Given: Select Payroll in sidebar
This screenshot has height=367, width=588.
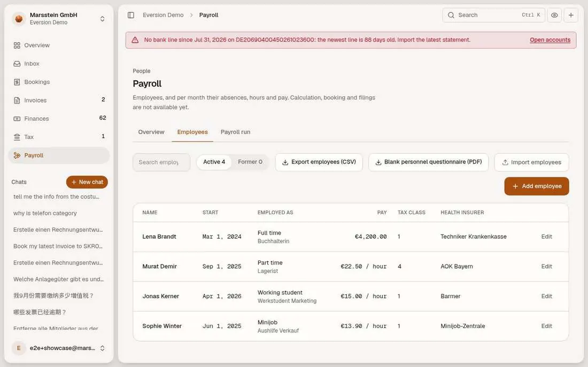Looking at the screenshot, I should pyautogui.click(x=59, y=155).
